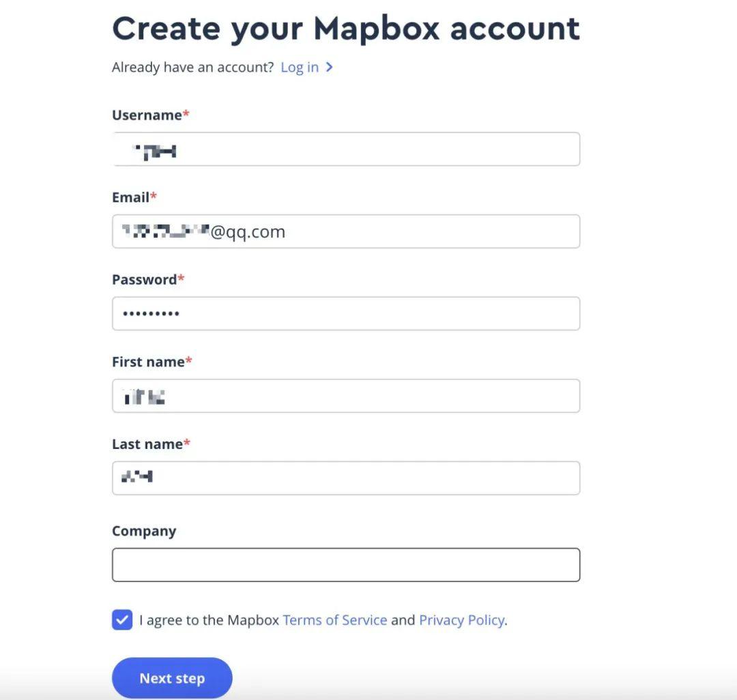Screen dimensions: 737x700
Task: Select the Email input field
Action: click(x=346, y=231)
